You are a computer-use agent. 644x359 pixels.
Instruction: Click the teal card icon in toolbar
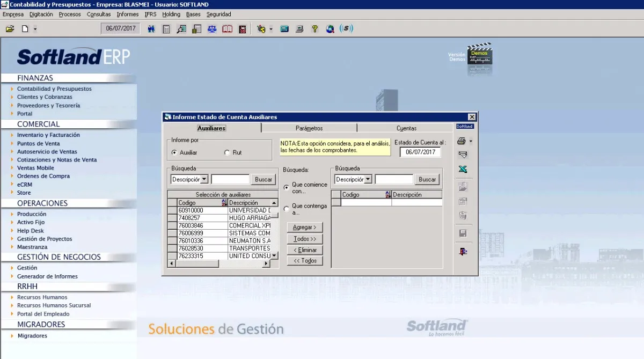click(x=284, y=28)
